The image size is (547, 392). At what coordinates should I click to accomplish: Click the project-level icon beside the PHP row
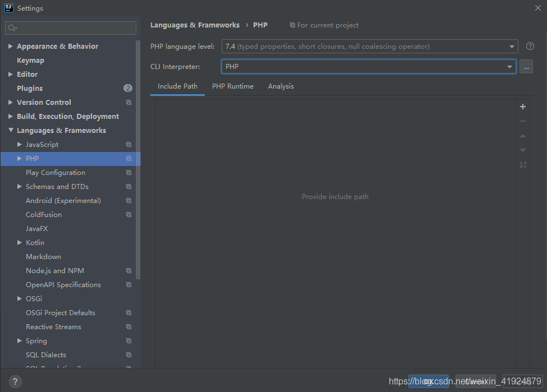[128, 158]
